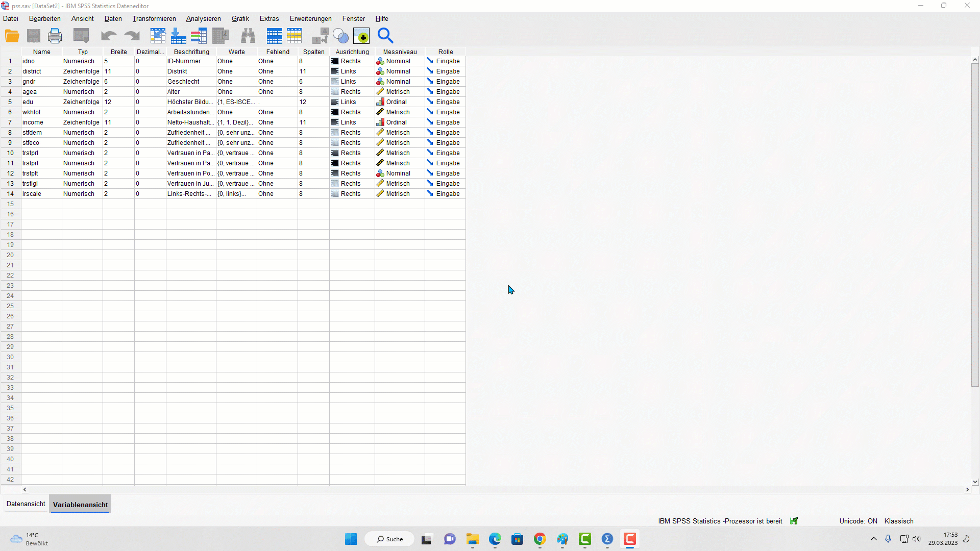Open the Erweiterungen menu
The image size is (980, 551).
click(x=311, y=19)
